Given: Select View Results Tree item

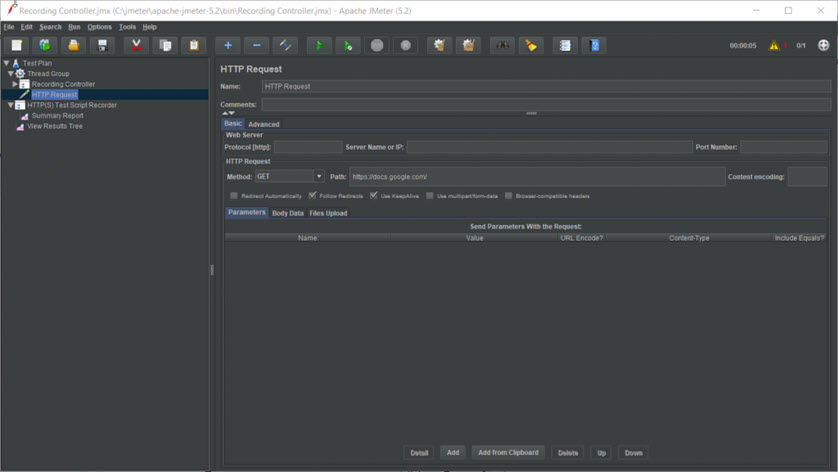Looking at the screenshot, I should click(55, 126).
